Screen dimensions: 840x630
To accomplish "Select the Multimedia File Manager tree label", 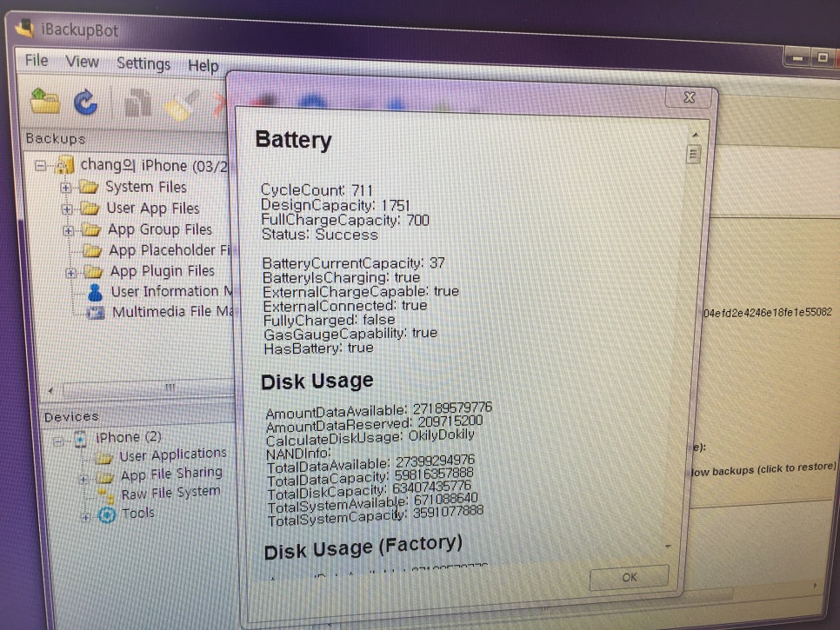I will (x=172, y=311).
